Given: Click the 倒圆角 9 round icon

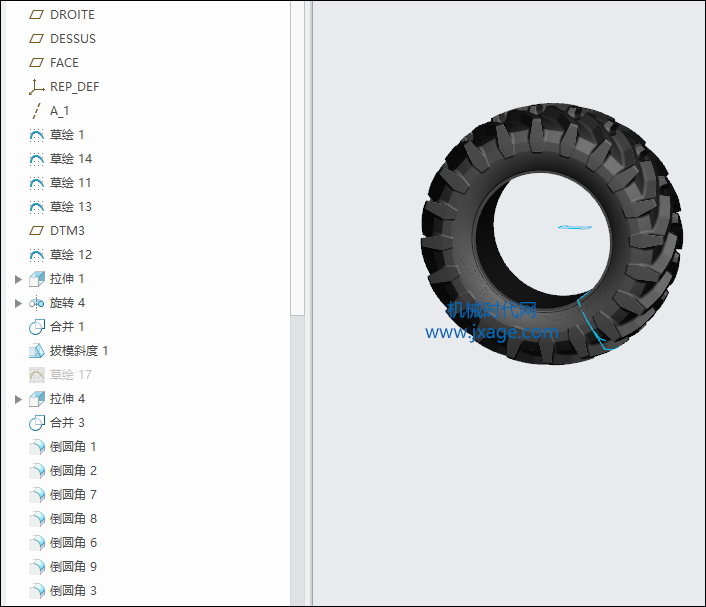Looking at the screenshot, I should [x=37, y=566].
